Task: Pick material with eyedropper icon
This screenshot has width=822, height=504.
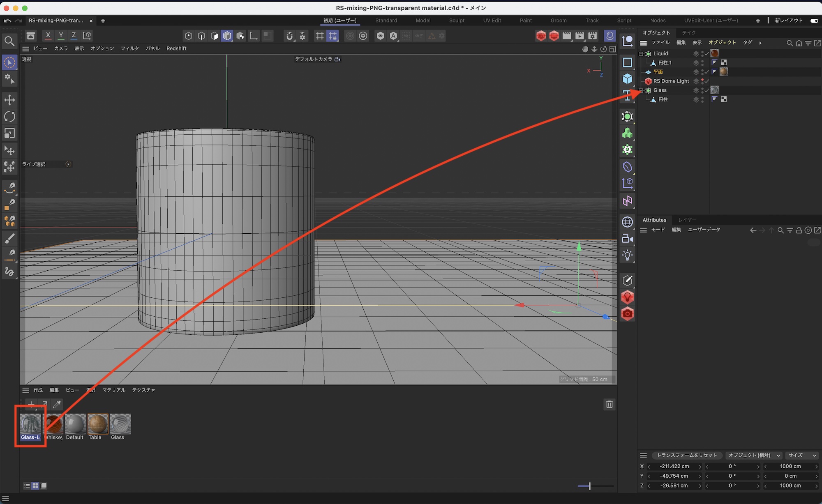Action: (x=57, y=404)
